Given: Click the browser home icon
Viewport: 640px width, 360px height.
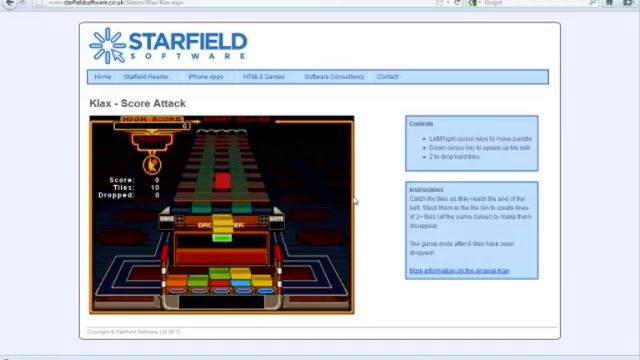Looking at the screenshot, I should pos(609,3).
